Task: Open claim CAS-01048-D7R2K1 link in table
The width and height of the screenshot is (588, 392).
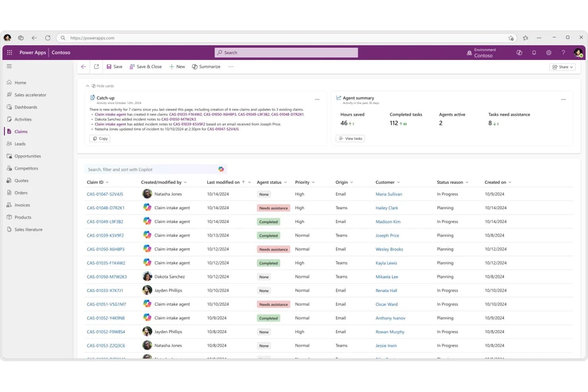Action: coord(106,208)
